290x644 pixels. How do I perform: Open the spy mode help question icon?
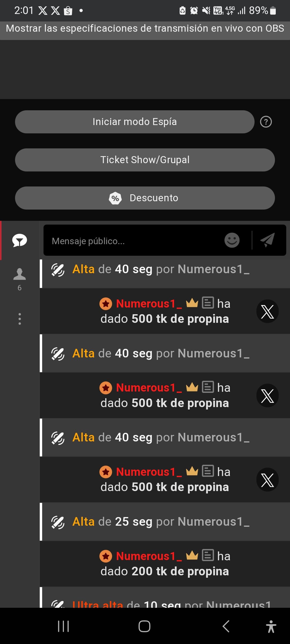tap(266, 122)
